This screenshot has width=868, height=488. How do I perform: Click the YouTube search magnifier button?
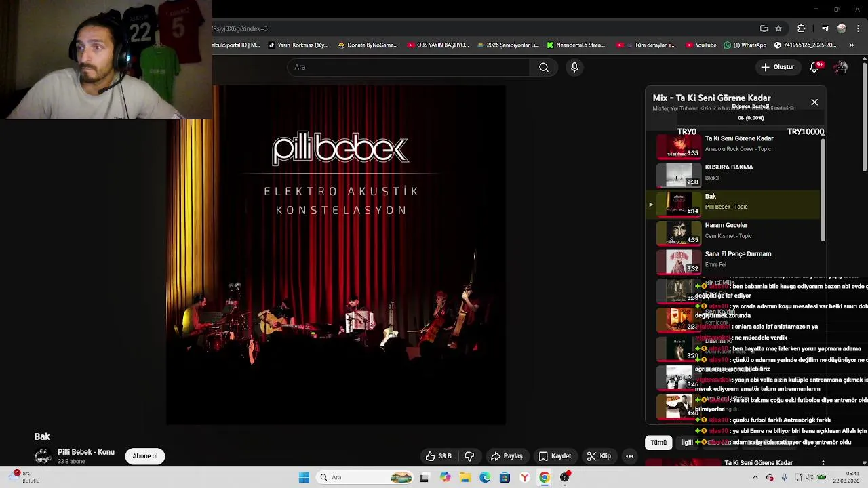click(x=544, y=67)
